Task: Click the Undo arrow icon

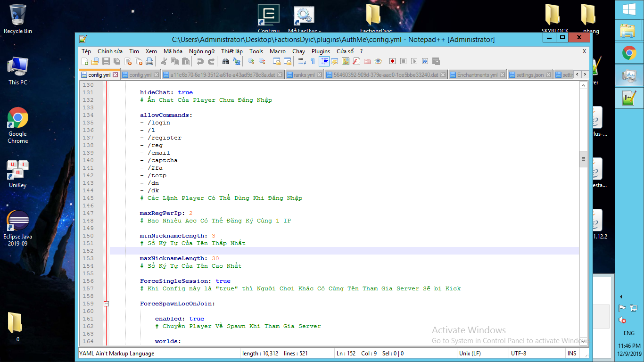Action: coord(200,61)
